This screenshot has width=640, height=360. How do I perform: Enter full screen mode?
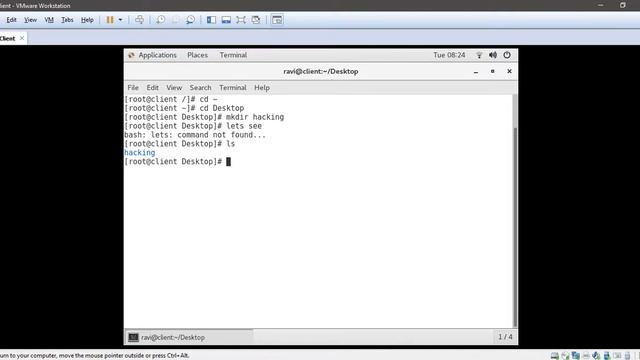coord(241,20)
